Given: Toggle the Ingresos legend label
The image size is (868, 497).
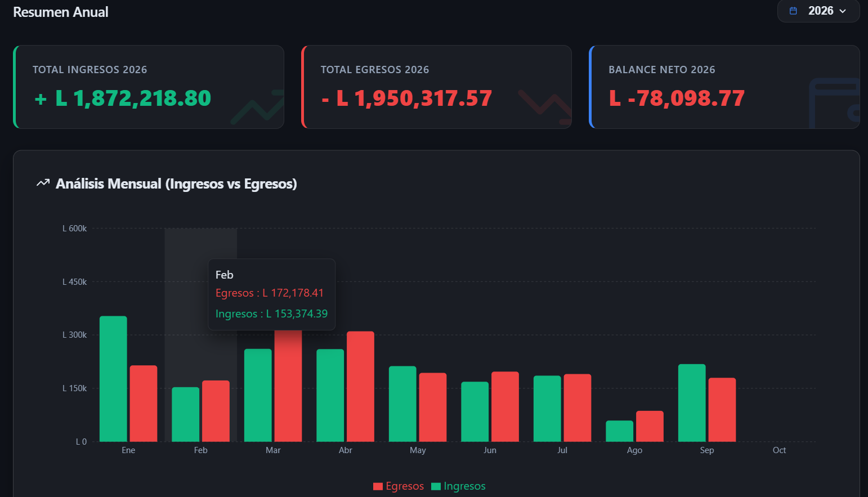Looking at the screenshot, I should point(464,486).
